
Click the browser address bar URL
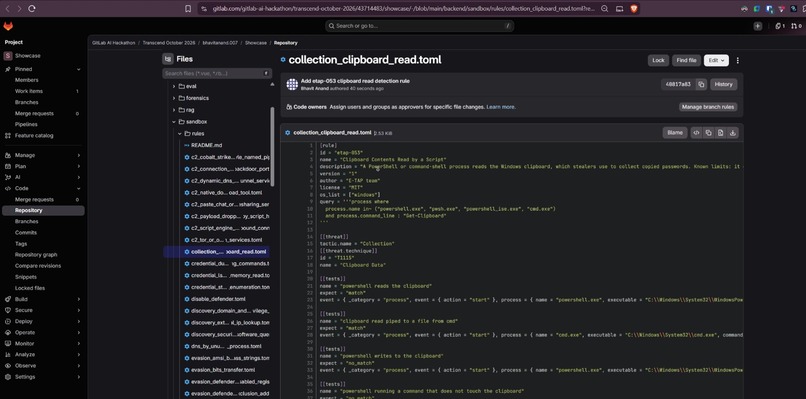[404, 9]
